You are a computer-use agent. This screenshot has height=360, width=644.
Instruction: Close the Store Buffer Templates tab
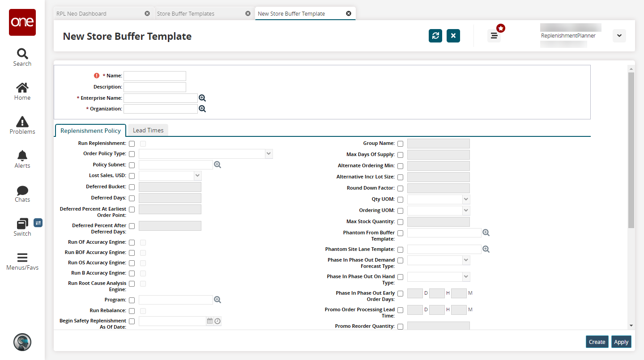pyautogui.click(x=248, y=13)
